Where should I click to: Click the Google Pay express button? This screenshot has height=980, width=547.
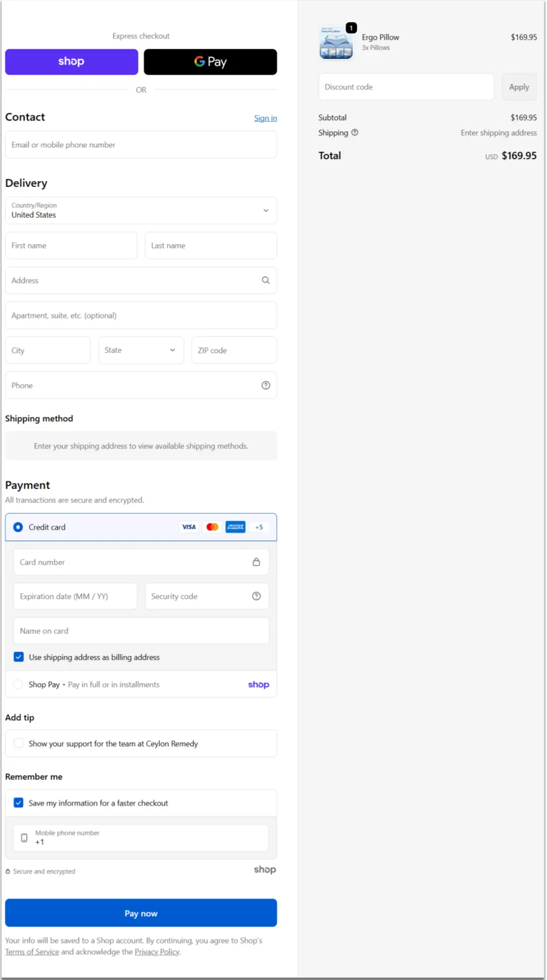point(210,62)
